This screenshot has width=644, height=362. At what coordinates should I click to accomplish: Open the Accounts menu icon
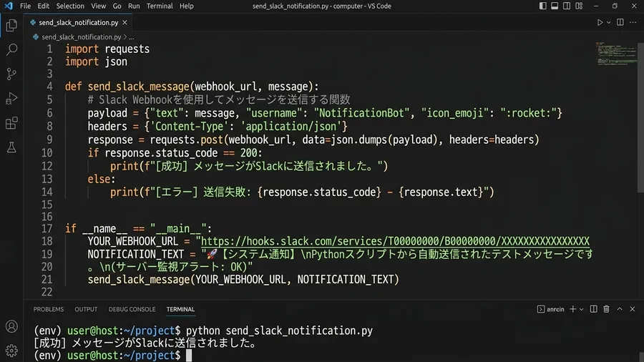[x=11, y=326]
